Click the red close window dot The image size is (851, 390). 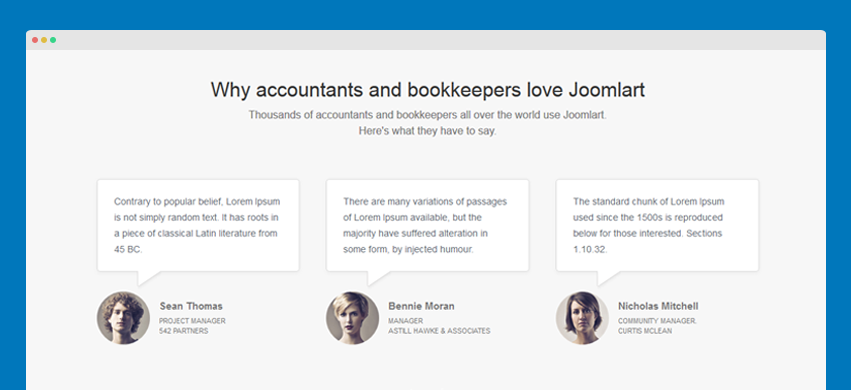(35, 40)
